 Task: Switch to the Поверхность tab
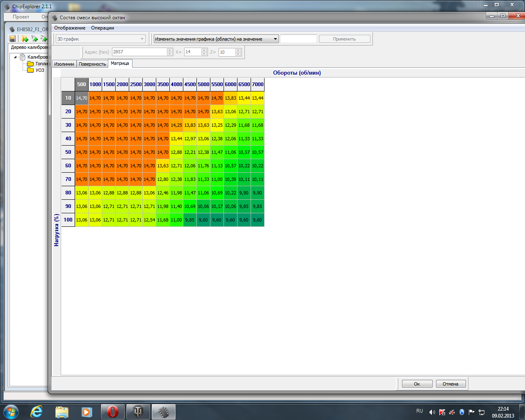click(x=92, y=64)
